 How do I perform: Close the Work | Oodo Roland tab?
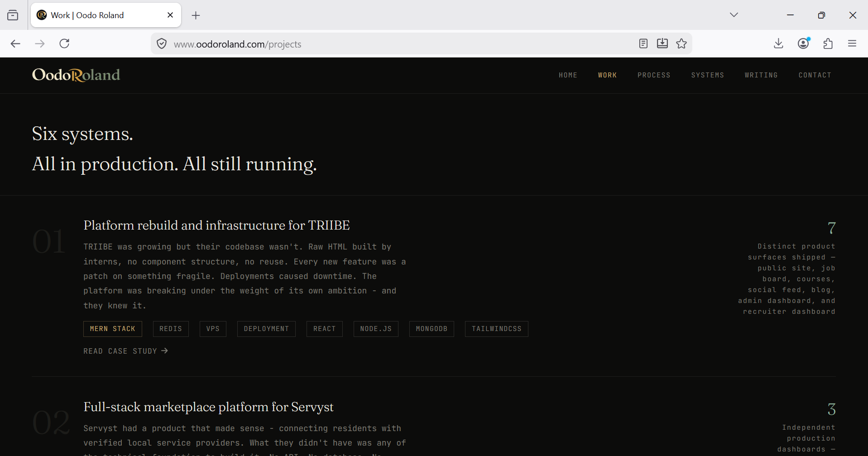[170, 15]
